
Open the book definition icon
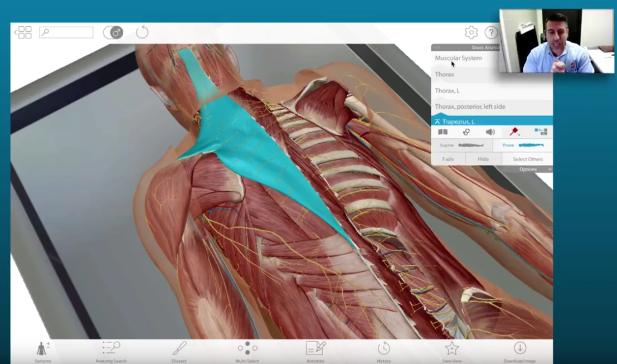pos(443,132)
